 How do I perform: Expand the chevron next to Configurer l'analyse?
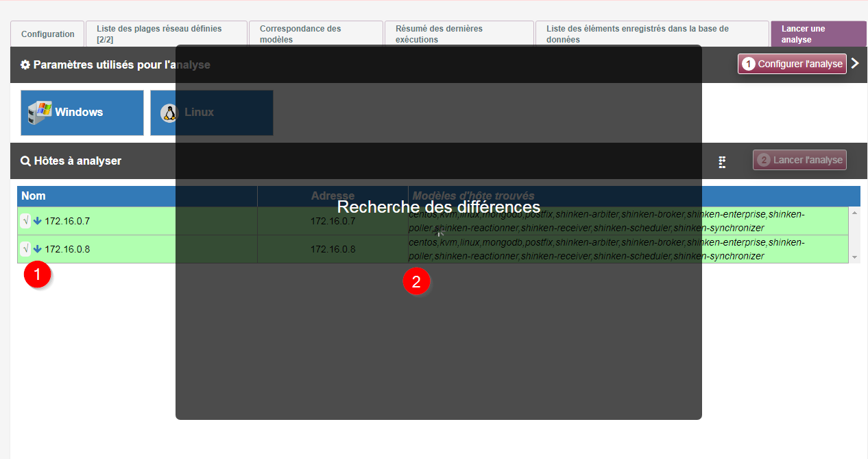[855, 64]
